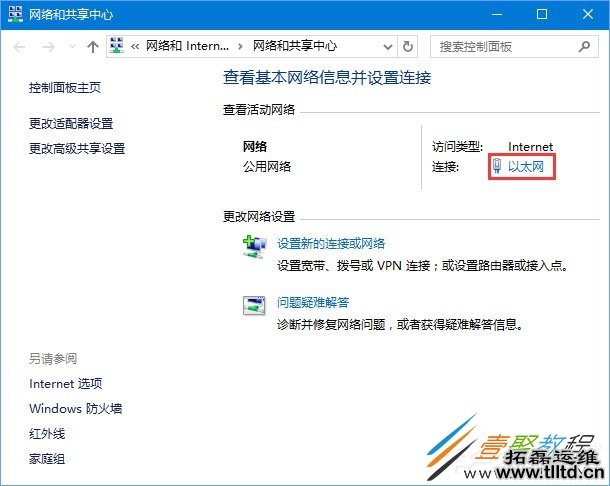Open 红外线 link

tap(47, 433)
